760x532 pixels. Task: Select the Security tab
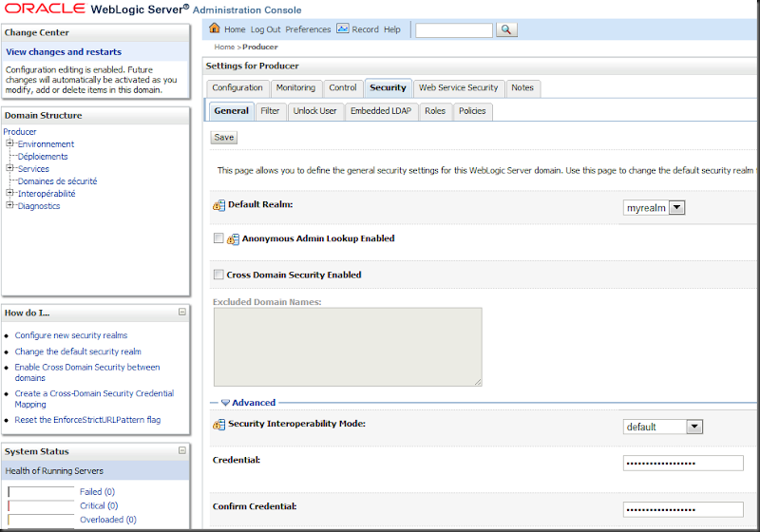[x=388, y=88]
